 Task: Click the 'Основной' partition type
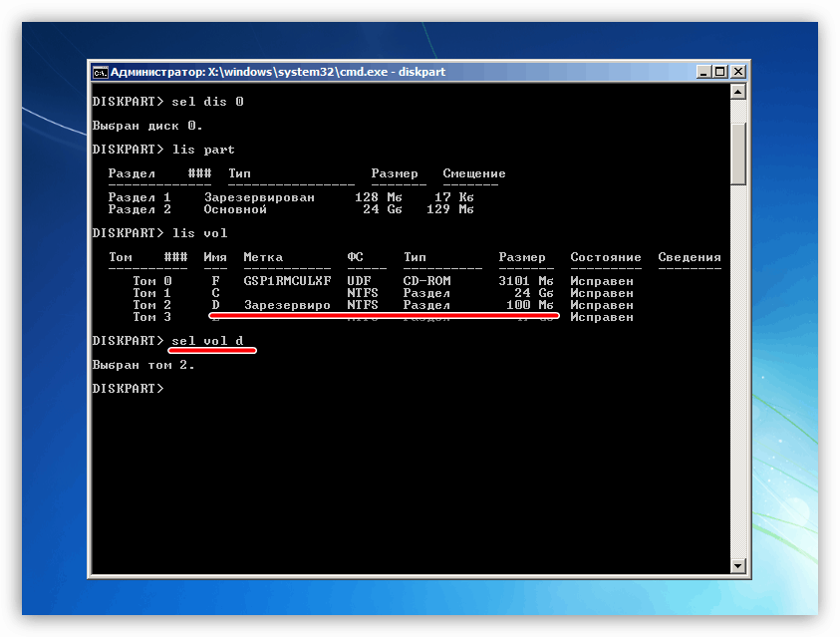[235, 209]
